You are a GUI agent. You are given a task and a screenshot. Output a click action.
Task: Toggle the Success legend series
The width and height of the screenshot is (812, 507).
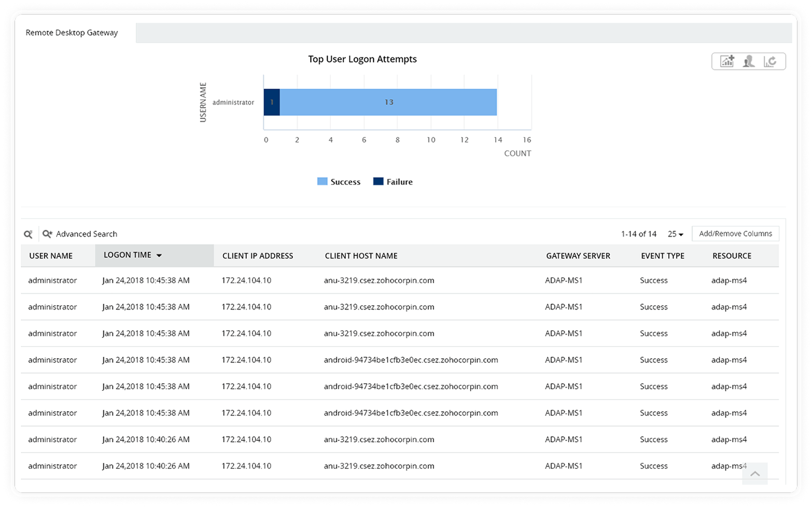[339, 182]
